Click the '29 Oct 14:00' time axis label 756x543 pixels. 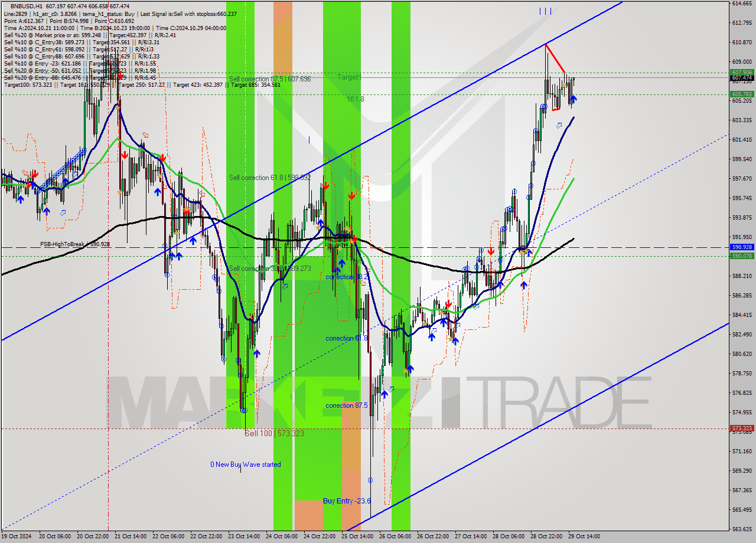(x=585, y=537)
